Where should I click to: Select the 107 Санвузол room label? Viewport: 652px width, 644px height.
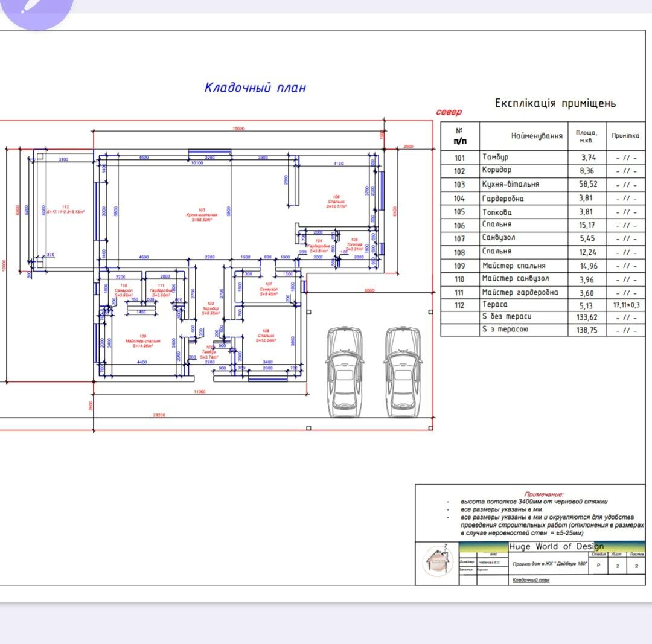(268, 287)
